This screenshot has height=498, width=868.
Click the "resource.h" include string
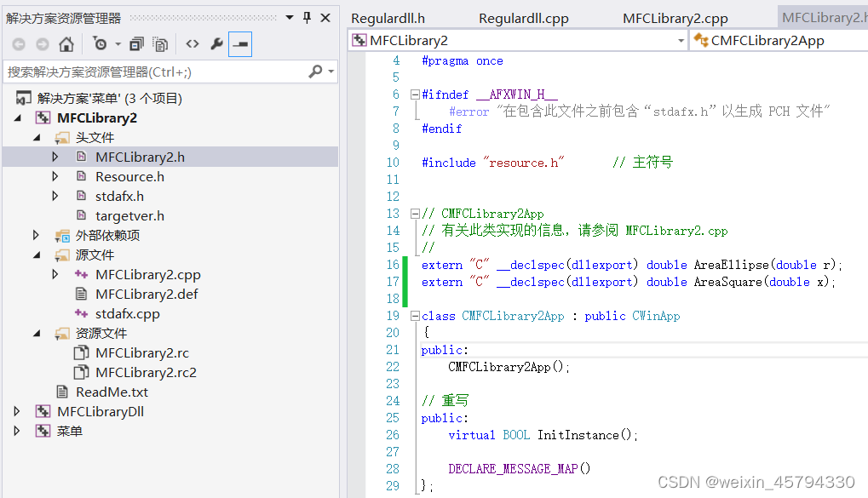tap(524, 163)
